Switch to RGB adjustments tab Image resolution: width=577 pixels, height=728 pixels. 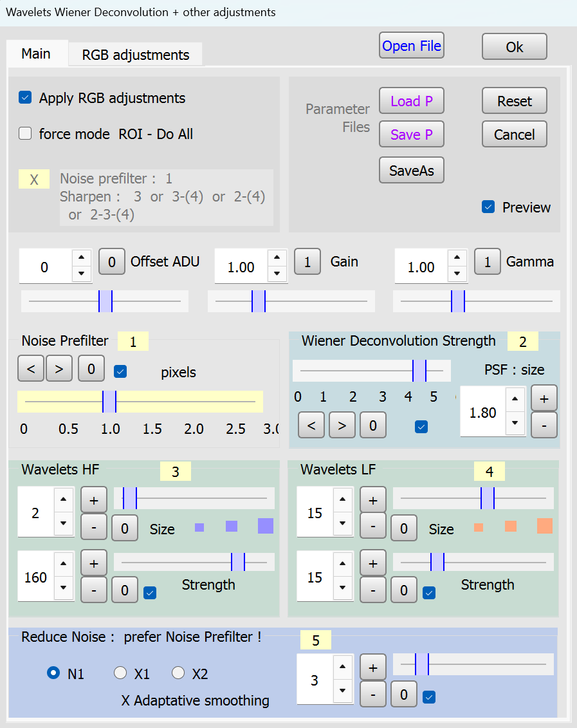tap(136, 55)
